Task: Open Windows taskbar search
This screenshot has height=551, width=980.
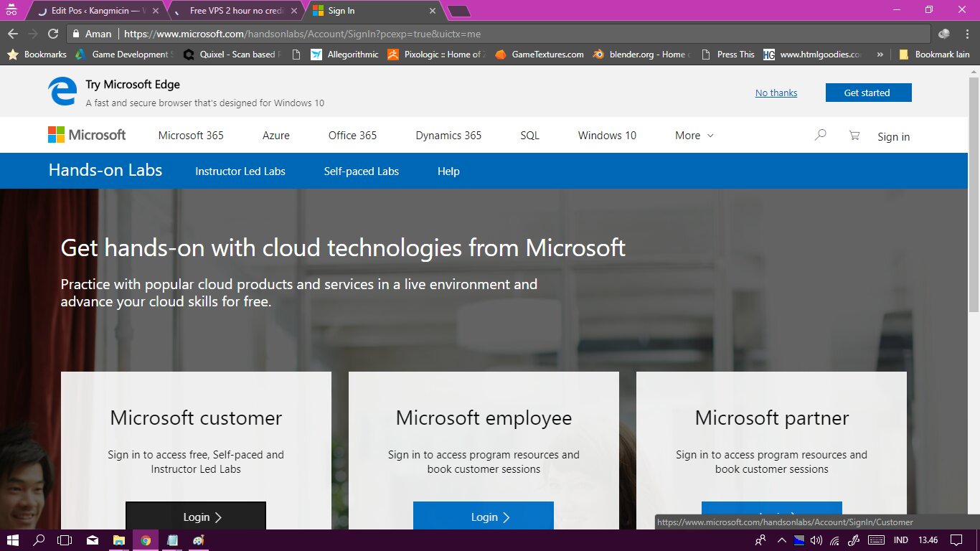Action: click(x=39, y=540)
